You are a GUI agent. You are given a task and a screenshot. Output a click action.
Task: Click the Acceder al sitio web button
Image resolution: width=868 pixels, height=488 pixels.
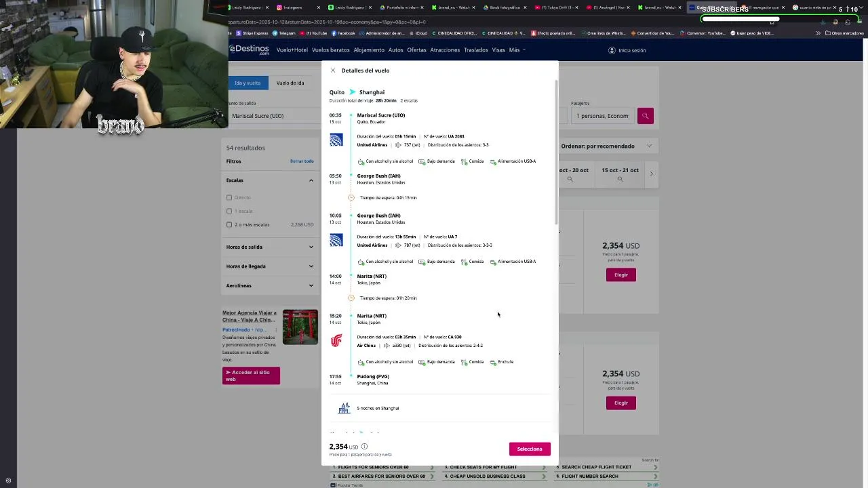pos(251,375)
